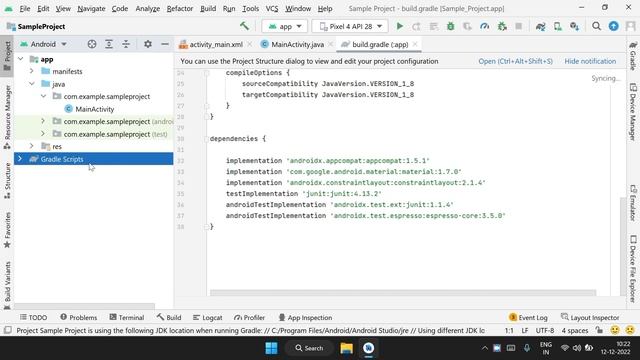This screenshot has width=640, height=360.
Task: Open the Gradle panel on the right edge
Action: [633, 56]
